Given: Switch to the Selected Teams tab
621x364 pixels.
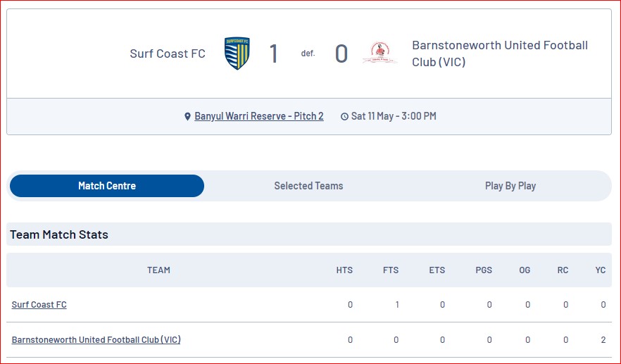Looking at the screenshot, I should [x=308, y=186].
